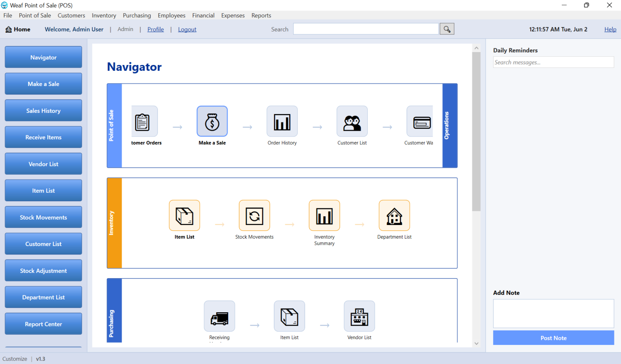Click the Customer List sidebar button
The image size is (621, 364).
[x=43, y=244]
